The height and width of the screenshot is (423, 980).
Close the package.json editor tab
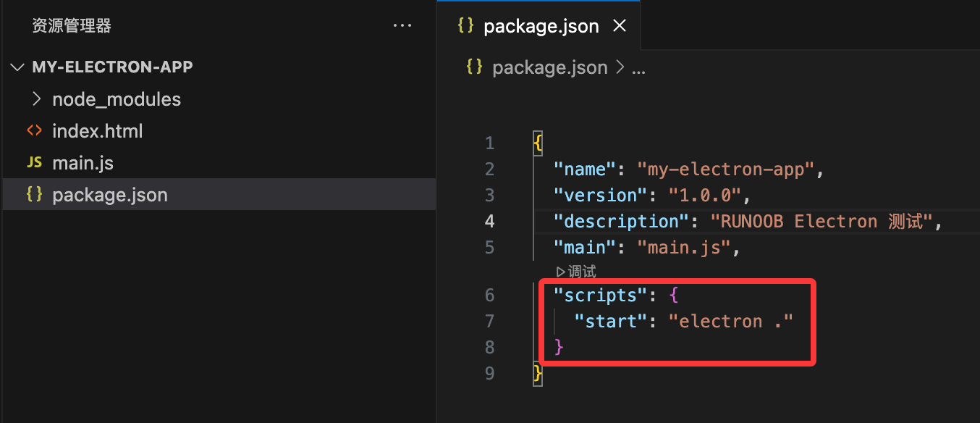pyautogui.click(x=620, y=26)
